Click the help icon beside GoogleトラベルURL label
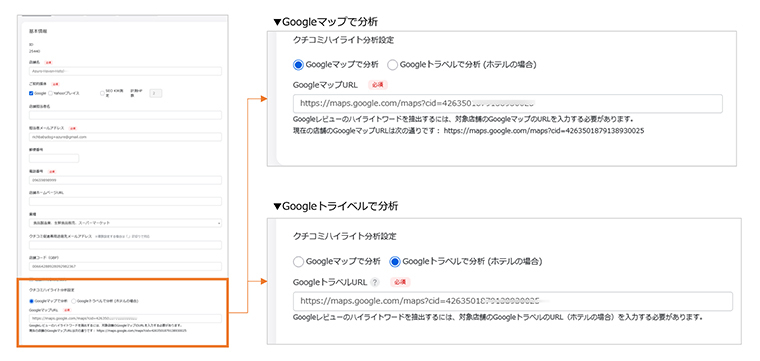This screenshot has height=361, width=760. [x=374, y=282]
